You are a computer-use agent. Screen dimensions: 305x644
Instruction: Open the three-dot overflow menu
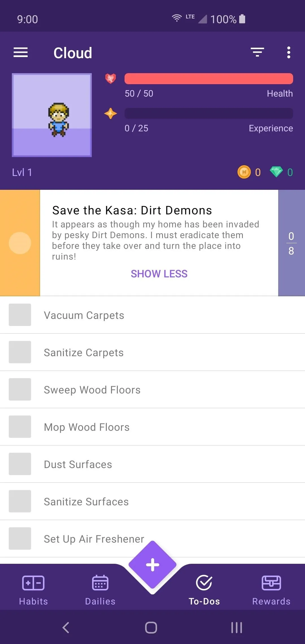click(x=289, y=53)
